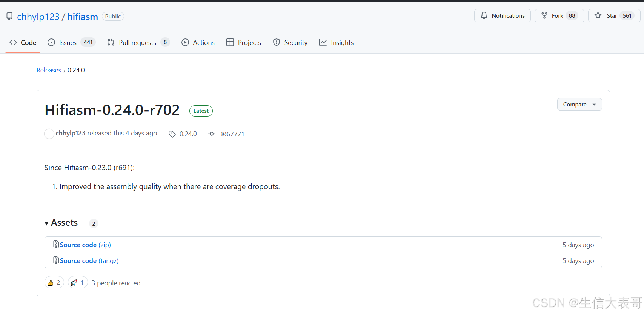Click the Public visibility badge
Viewport: 644px width, 314px height.
pyautogui.click(x=113, y=17)
